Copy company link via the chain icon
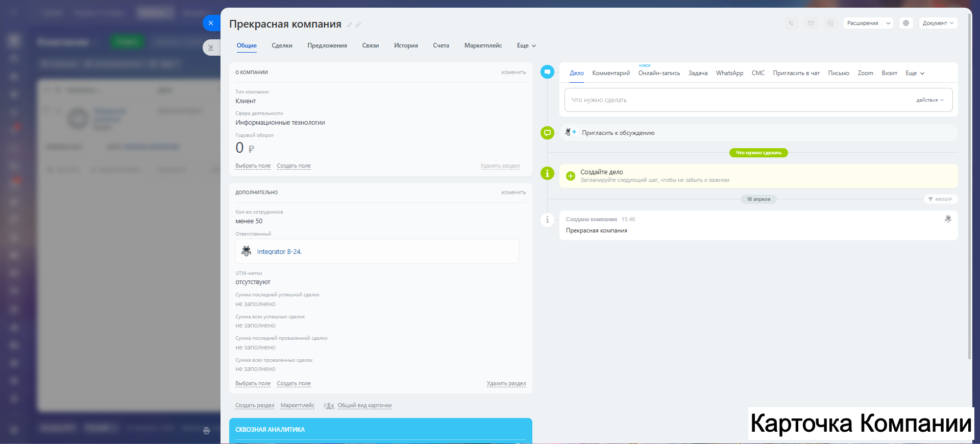The width and height of the screenshot is (980, 444). 358,25
